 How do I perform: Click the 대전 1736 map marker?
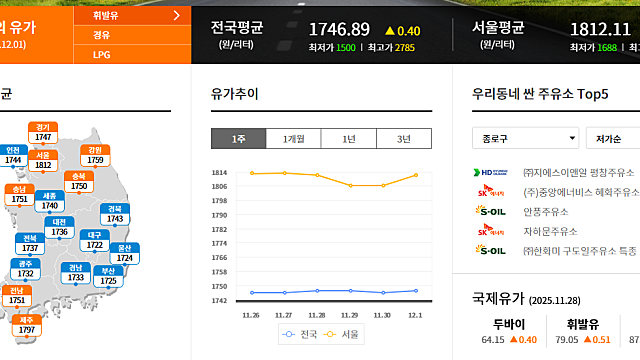click(59, 227)
